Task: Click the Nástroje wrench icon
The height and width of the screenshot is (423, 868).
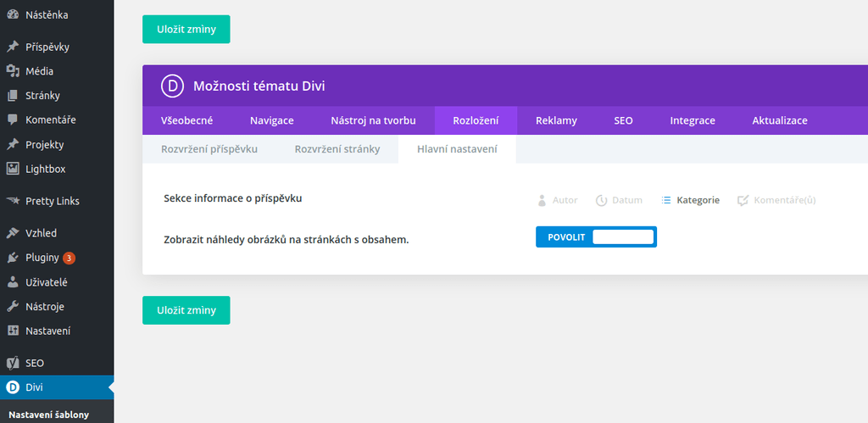Action: tap(12, 306)
